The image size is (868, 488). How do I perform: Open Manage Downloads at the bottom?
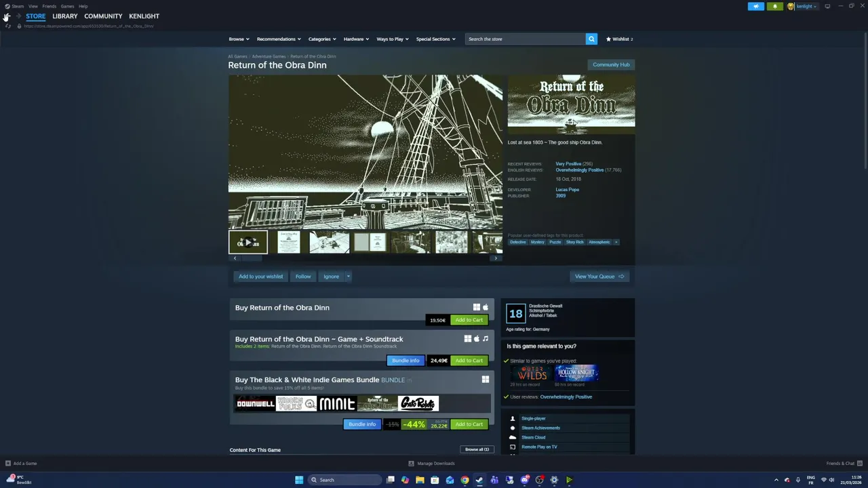[x=431, y=463]
